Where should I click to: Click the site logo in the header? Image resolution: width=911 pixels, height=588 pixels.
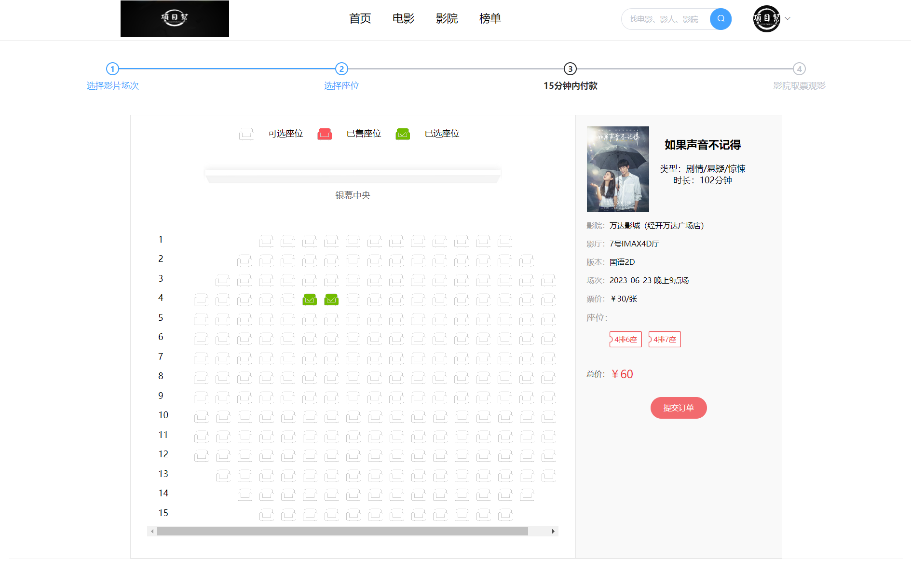tap(175, 19)
